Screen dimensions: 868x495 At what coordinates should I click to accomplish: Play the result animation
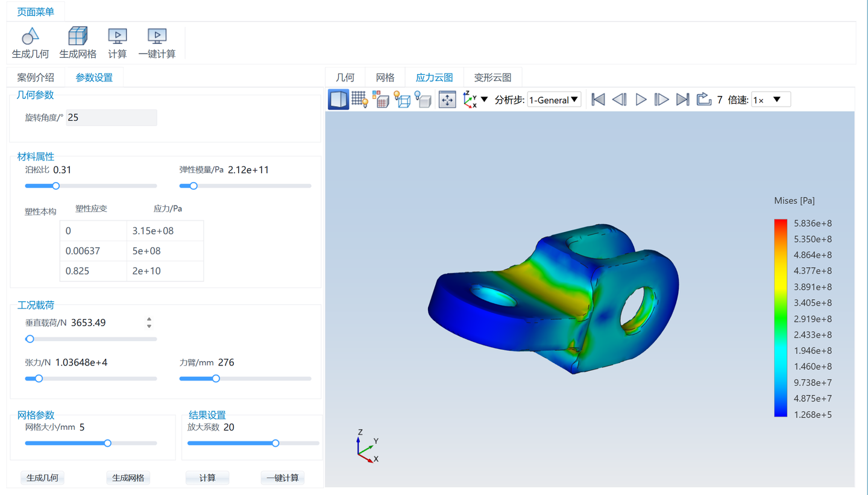point(641,99)
